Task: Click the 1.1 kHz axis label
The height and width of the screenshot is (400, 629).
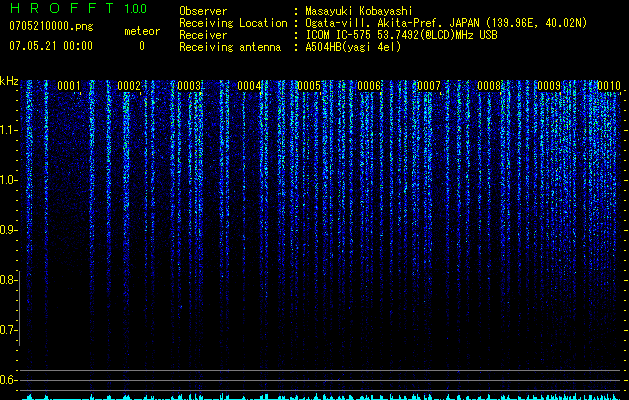Action: 8,130
